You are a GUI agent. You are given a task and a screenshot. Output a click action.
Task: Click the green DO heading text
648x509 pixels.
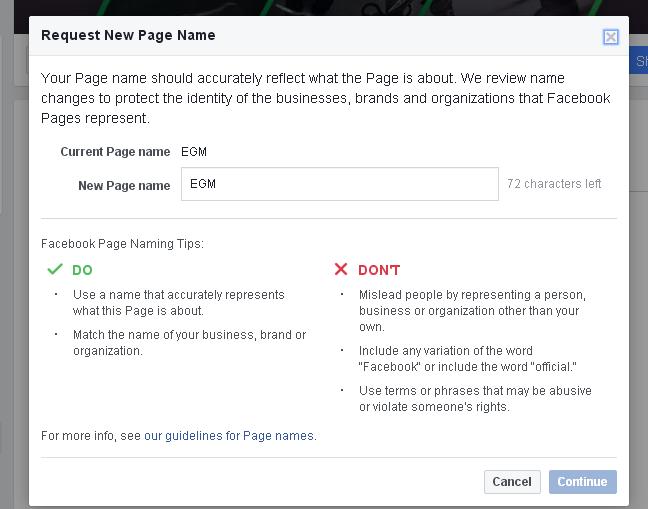82,270
